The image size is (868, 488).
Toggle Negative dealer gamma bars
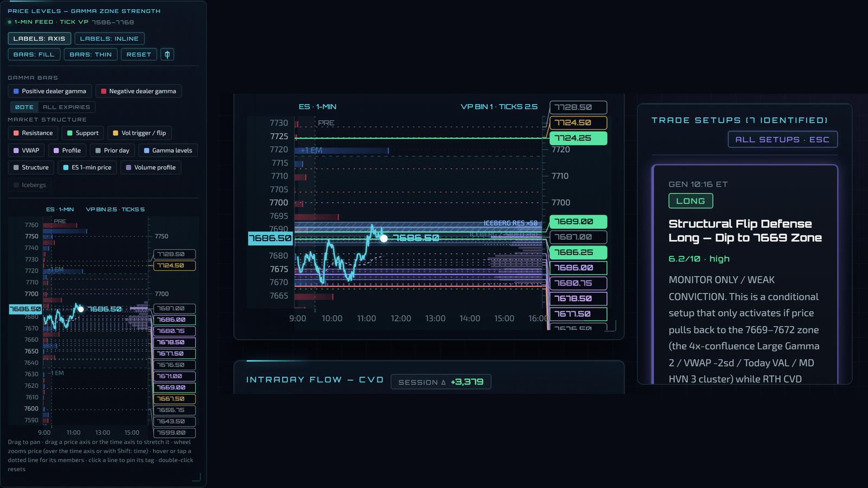(138, 91)
